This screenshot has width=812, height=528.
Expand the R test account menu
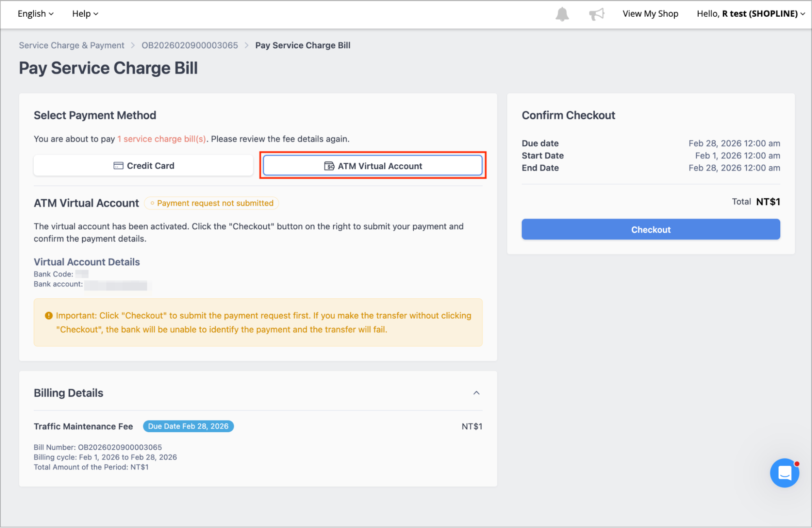click(x=751, y=14)
